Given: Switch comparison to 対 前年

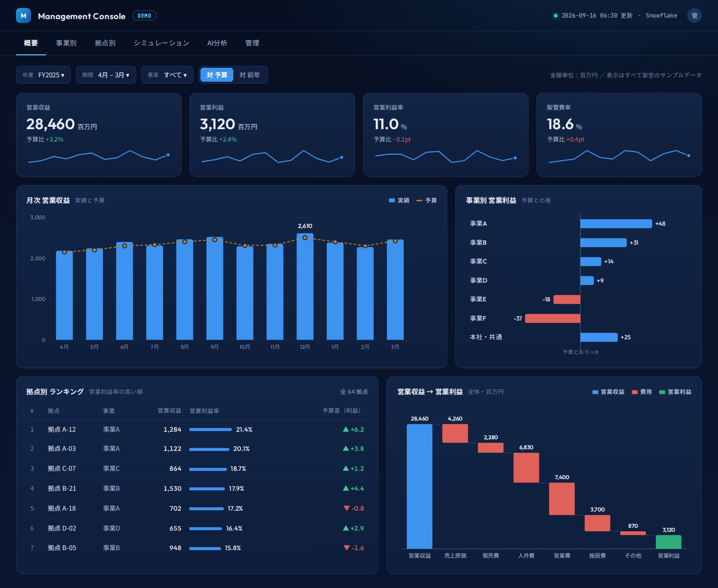Looking at the screenshot, I should (250, 75).
